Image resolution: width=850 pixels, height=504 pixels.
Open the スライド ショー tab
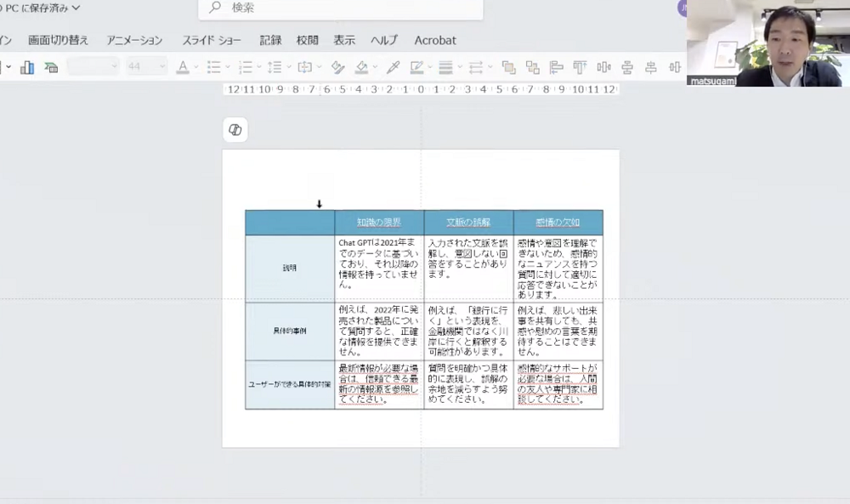pos(212,40)
